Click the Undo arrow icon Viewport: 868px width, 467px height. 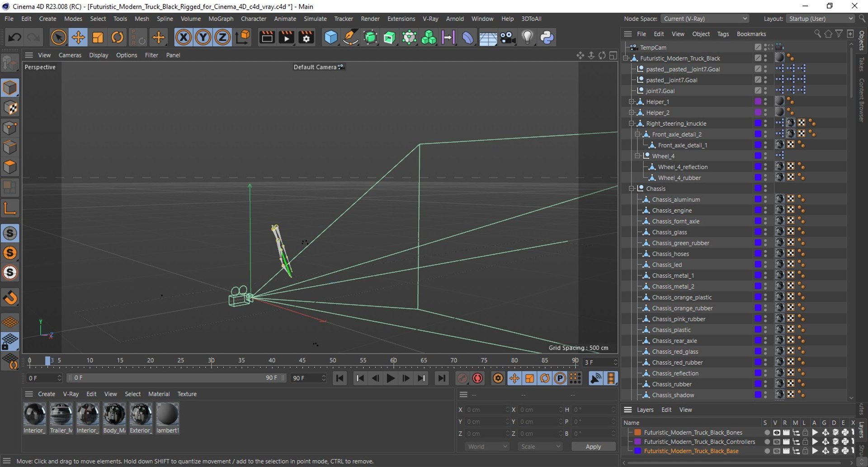[x=14, y=37]
